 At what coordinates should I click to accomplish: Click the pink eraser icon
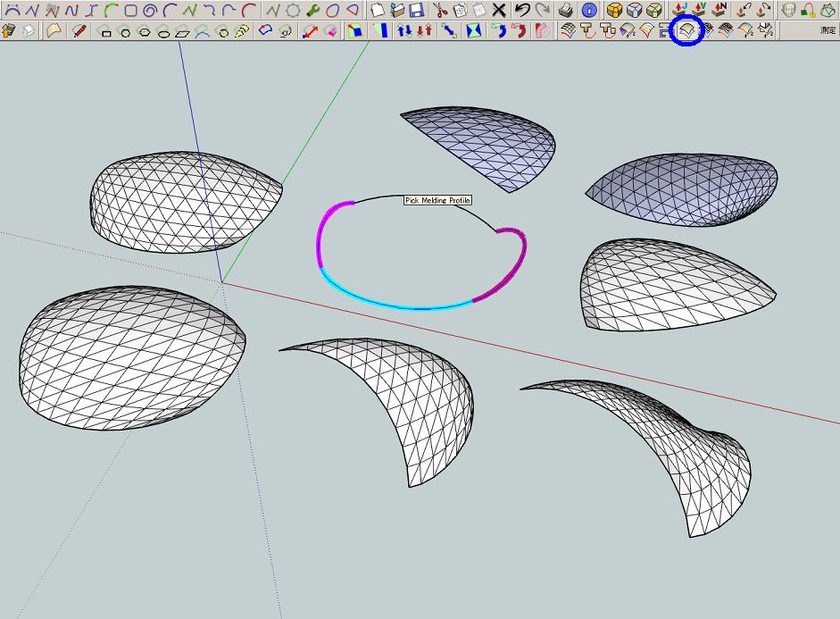pyautogui.click(x=331, y=31)
